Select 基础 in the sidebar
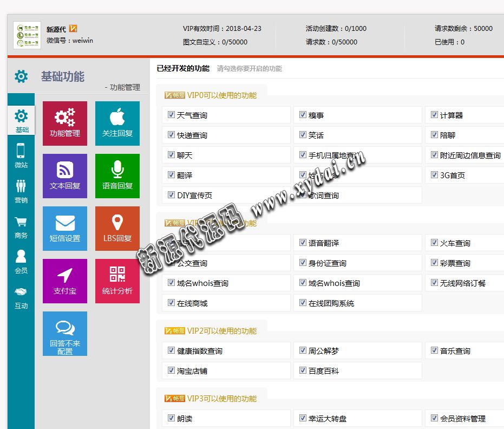This screenshot has height=429, width=504. point(21,120)
